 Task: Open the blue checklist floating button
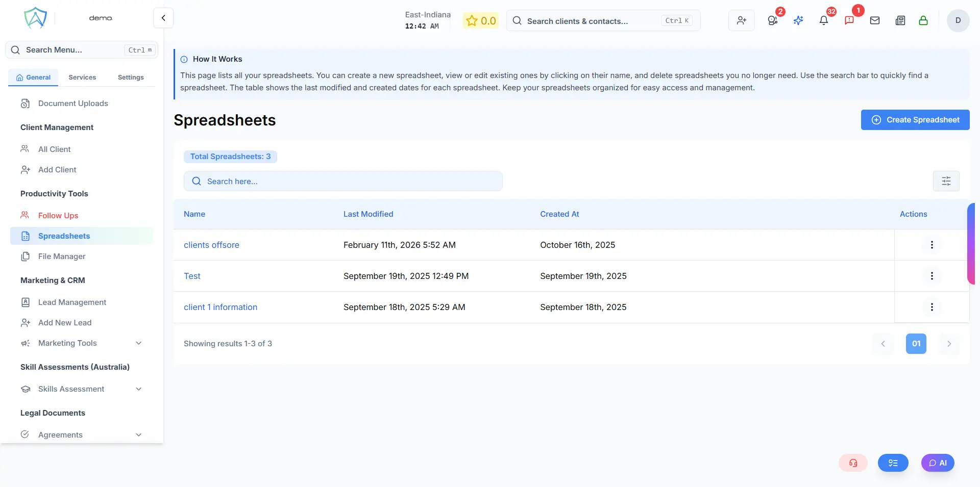(893, 463)
